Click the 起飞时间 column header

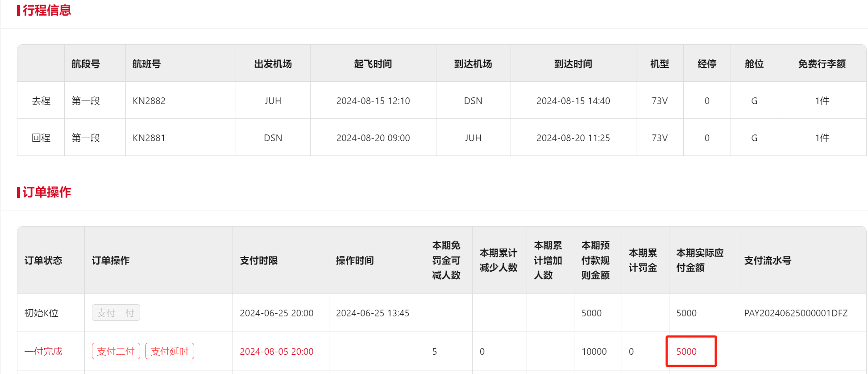373,64
